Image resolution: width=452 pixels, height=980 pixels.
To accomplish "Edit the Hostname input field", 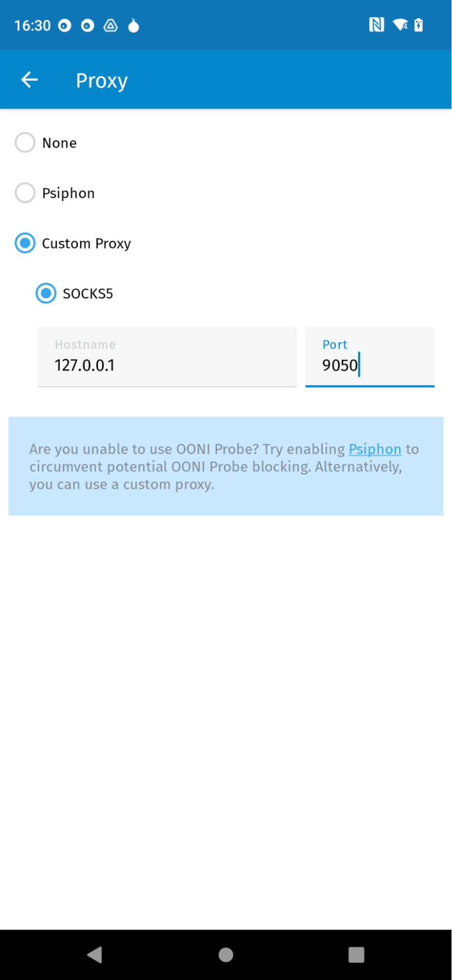I will tap(167, 357).
